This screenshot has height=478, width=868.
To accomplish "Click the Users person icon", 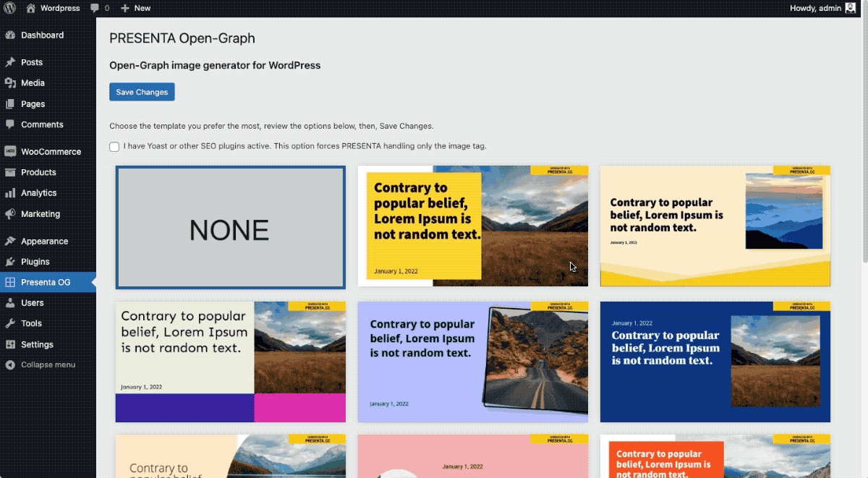I will coord(10,303).
